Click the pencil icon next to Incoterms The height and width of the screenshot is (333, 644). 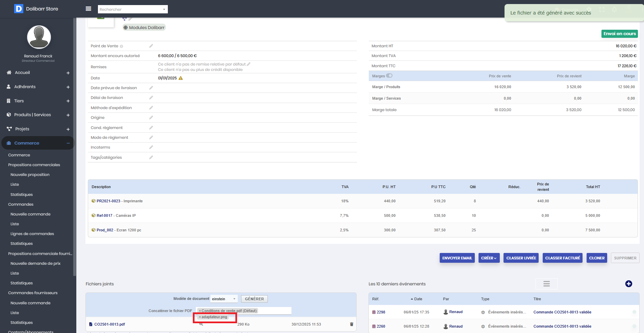tap(151, 147)
